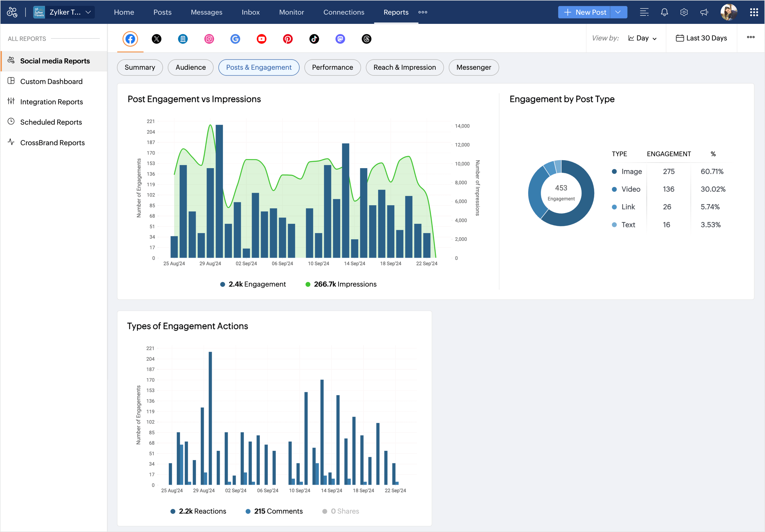Select the Threads platform icon
Screen dimensions: 765x532
[x=367, y=38]
